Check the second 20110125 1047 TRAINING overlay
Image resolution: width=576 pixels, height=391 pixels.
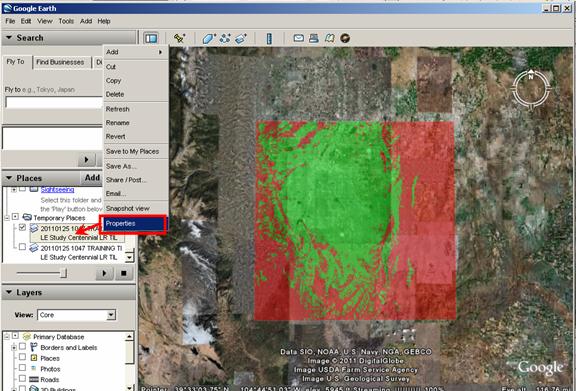click(22, 247)
